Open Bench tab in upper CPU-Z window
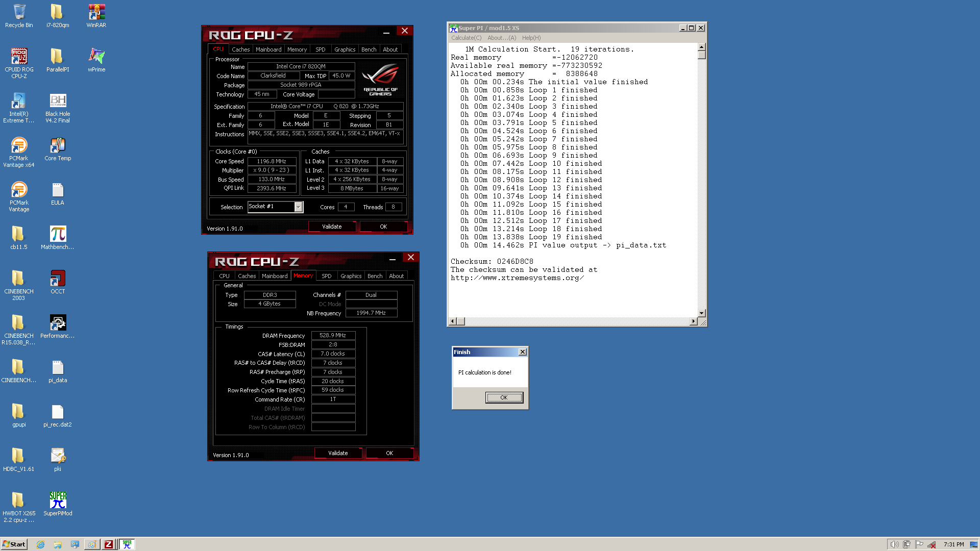The image size is (980, 551). pos(369,49)
